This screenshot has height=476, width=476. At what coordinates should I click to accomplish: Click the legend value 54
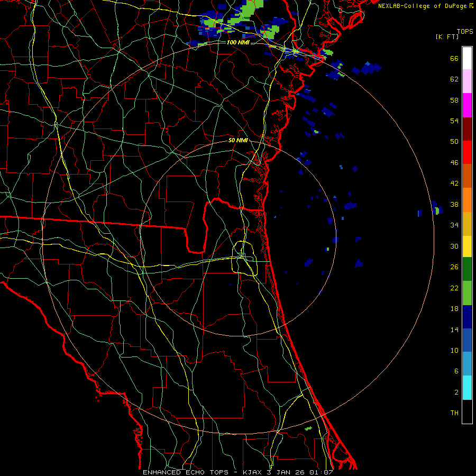pyautogui.click(x=454, y=121)
